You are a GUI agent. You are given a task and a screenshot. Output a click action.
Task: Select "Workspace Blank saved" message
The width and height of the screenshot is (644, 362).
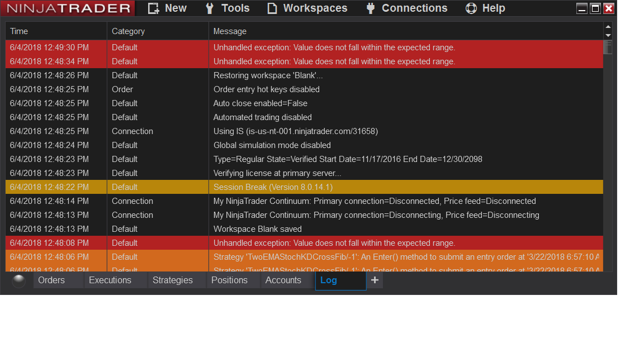pyautogui.click(x=257, y=229)
